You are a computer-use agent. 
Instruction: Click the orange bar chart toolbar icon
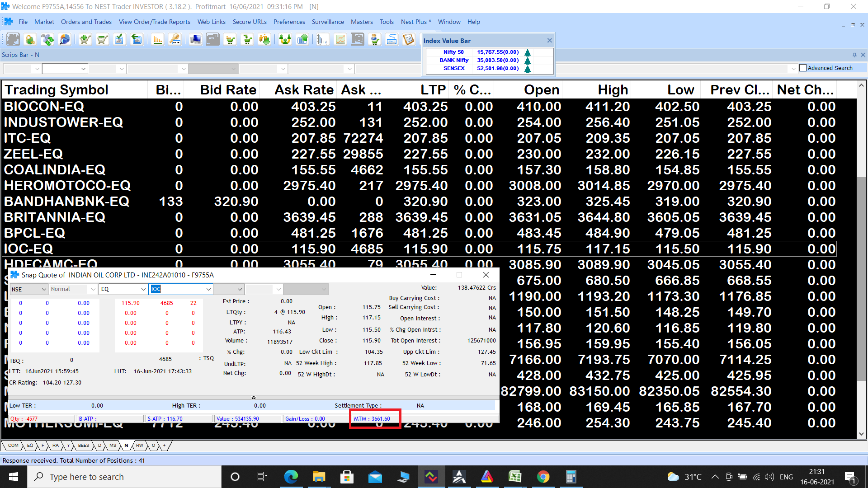pos(157,40)
